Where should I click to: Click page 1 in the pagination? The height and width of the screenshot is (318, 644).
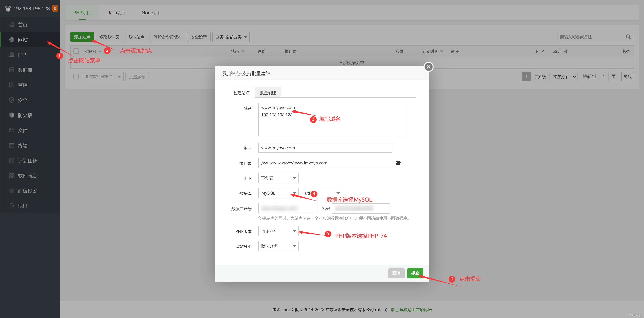click(x=526, y=77)
